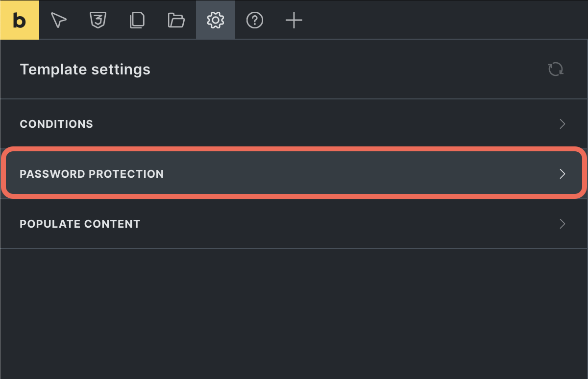The image size is (588, 379).
Task: Click the empty panel area below Populate Content
Action: coord(294,313)
